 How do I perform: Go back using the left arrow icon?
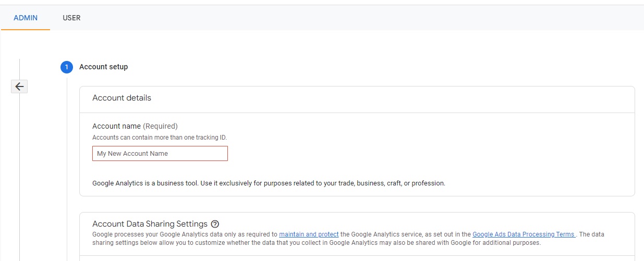click(x=19, y=86)
